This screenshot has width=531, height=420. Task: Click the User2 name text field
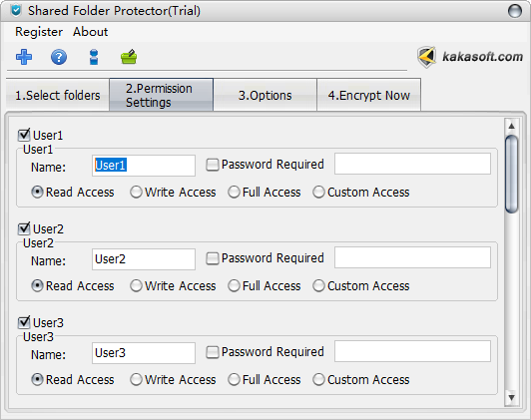click(144, 259)
